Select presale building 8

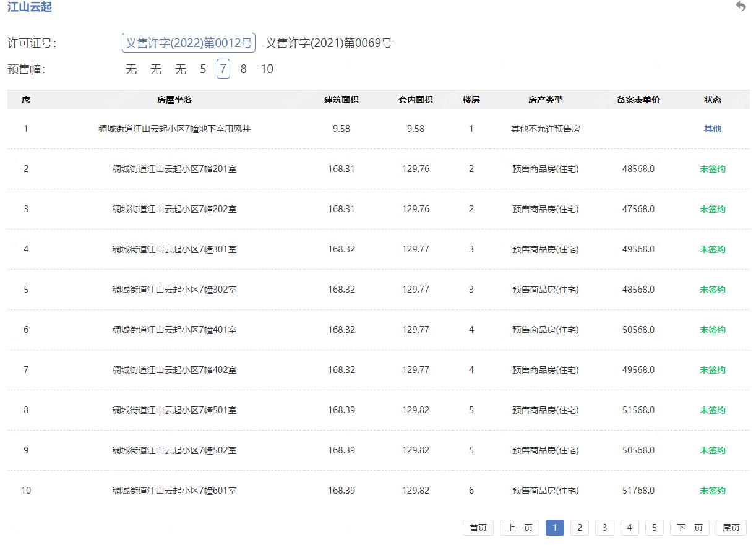click(243, 69)
